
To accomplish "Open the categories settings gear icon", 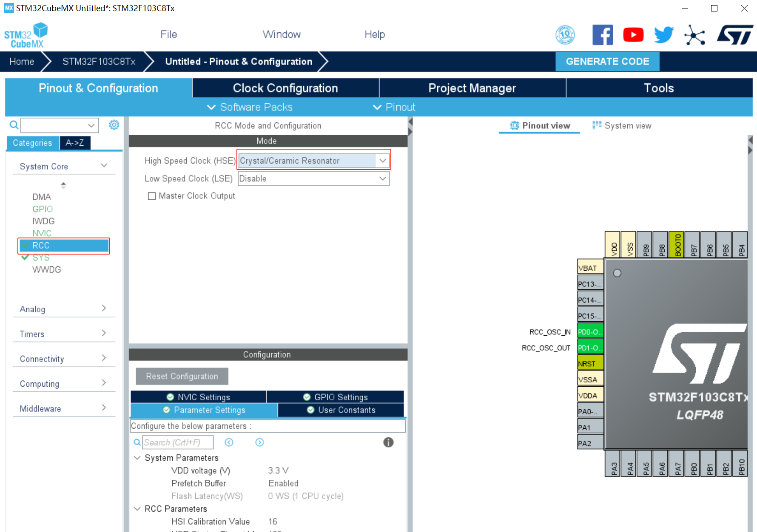I will pyautogui.click(x=114, y=125).
